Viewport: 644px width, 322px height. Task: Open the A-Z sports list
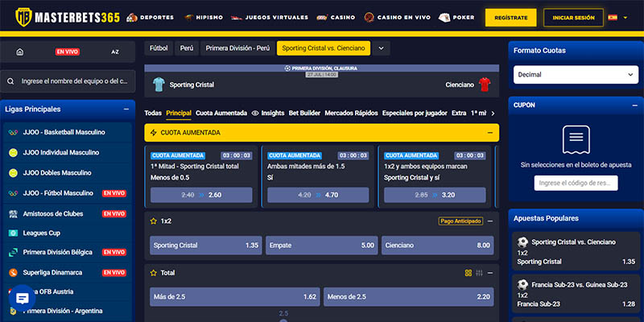coord(115,52)
